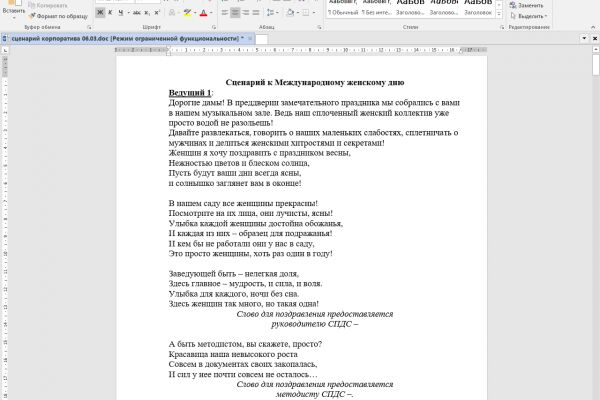Click the italic line 'руководителю СПДС –'
Image resolution: width=600 pixels, height=400 pixels.
pos(315,324)
